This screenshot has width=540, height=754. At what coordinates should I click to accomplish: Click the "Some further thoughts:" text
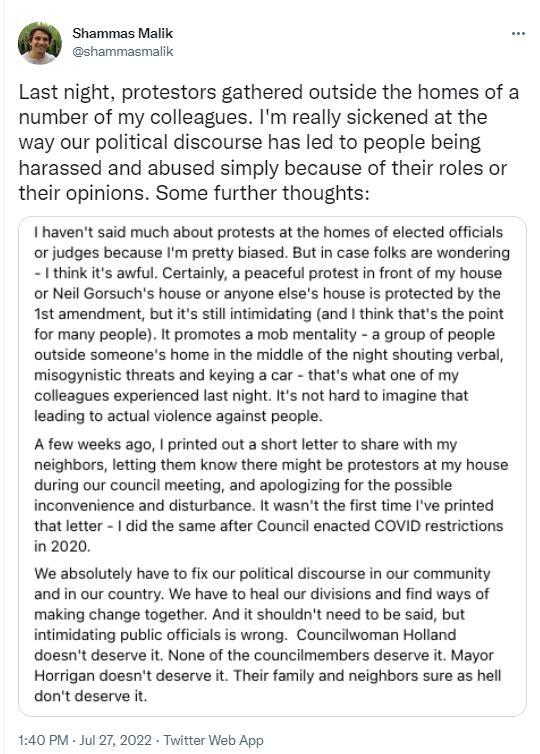tap(263, 193)
